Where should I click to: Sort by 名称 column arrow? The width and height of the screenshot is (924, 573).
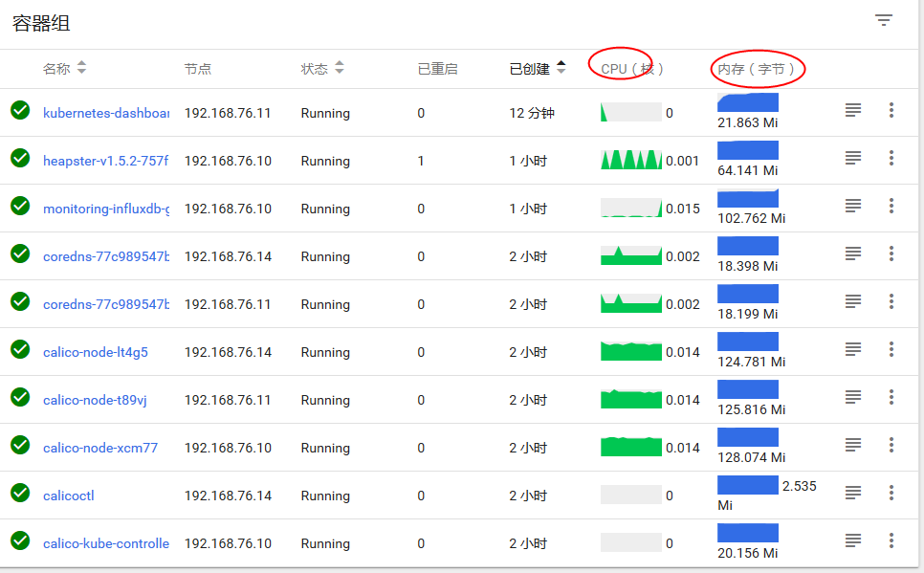81,68
